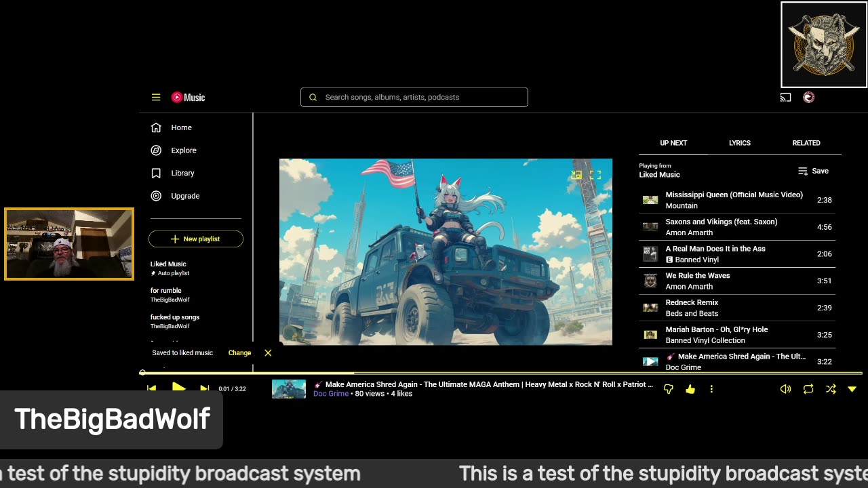Play Saxons and Vikings from the queue
Screen dimensions: 868x488
[737, 227]
